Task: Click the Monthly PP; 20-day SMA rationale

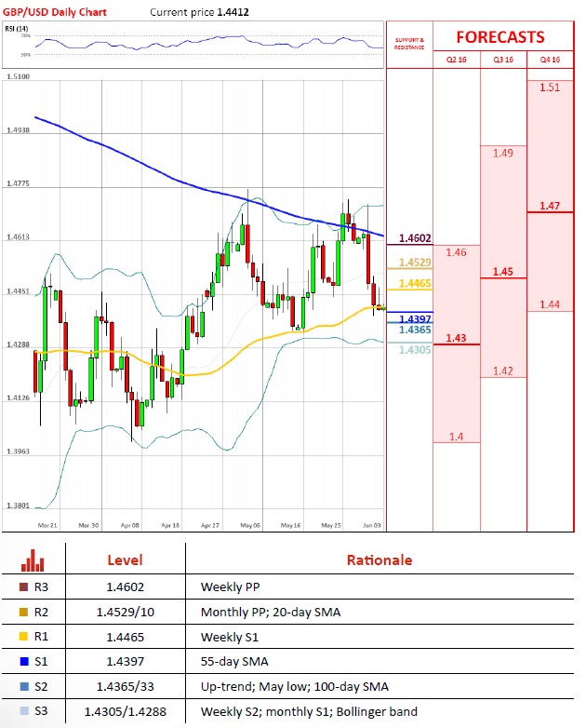Action: (271, 612)
